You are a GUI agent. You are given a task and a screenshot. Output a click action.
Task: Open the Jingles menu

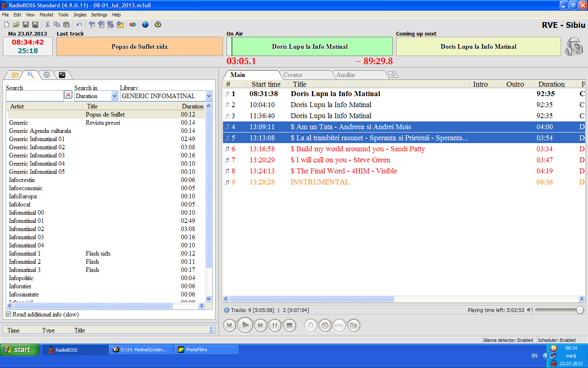80,15
